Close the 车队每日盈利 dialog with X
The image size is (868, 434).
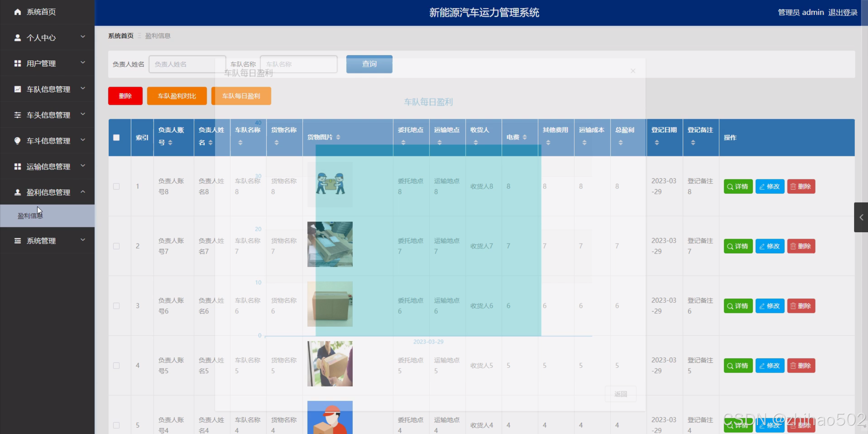point(633,71)
